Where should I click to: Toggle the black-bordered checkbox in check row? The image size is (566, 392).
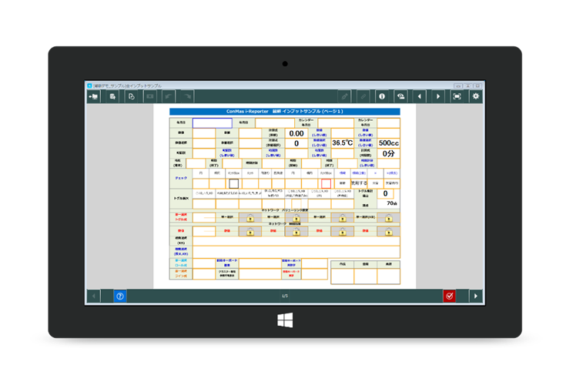(x=233, y=183)
